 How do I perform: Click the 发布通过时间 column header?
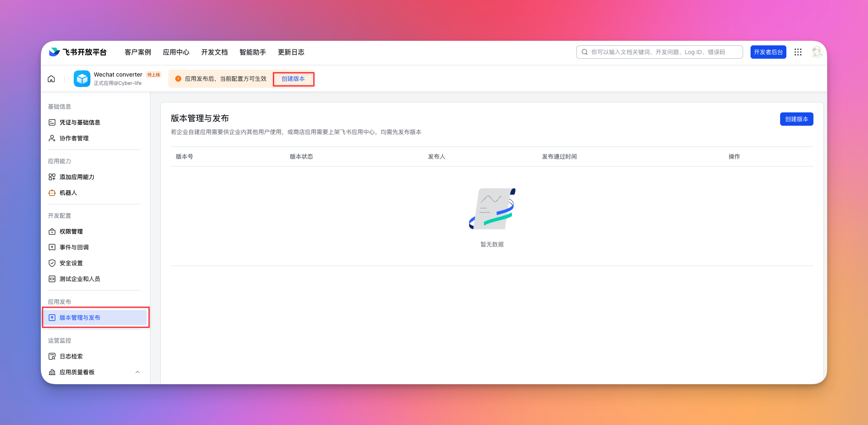559,157
